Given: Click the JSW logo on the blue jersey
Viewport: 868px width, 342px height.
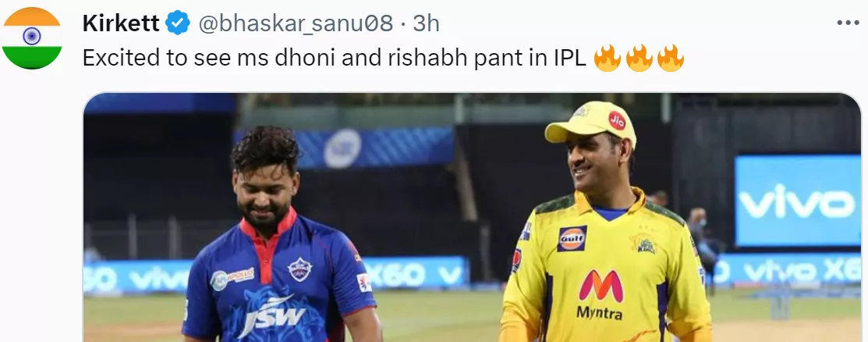Looking at the screenshot, I should pyautogui.click(x=271, y=313).
